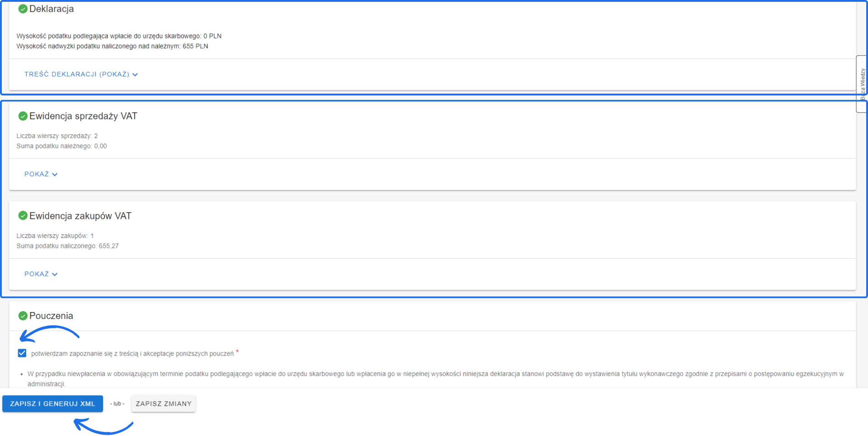Click the red required asterisk after the confirmation label
The height and width of the screenshot is (436, 868).
coord(237,351)
